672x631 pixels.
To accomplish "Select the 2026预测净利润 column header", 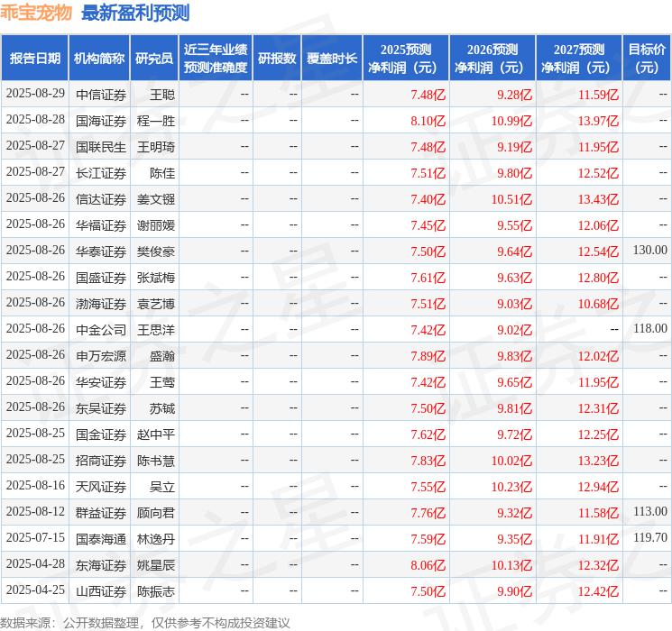I will [x=492, y=59].
